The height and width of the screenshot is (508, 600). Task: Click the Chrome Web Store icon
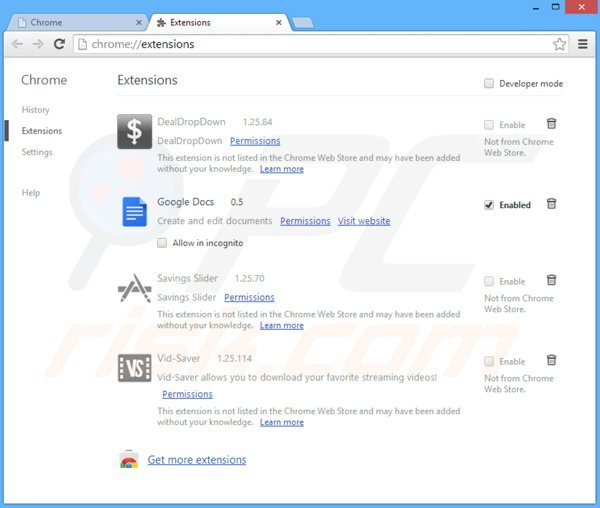pyautogui.click(x=129, y=459)
